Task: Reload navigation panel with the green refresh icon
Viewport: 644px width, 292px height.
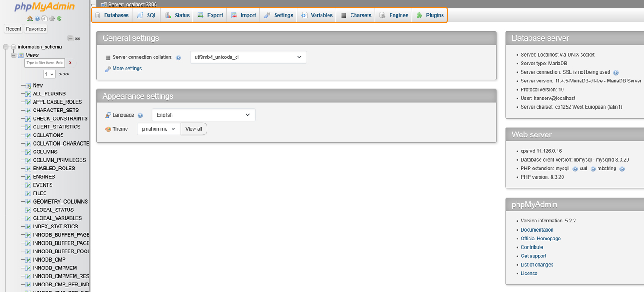Action: (x=59, y=18)
